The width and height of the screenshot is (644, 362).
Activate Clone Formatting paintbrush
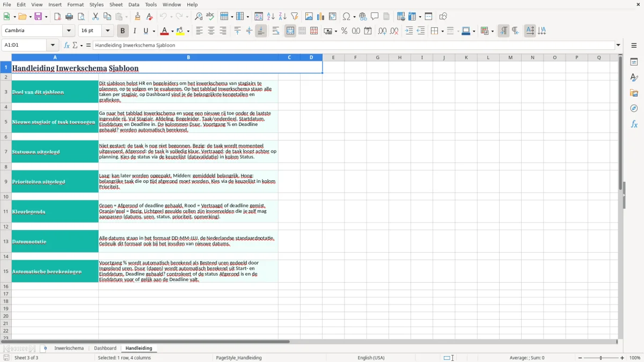coord(137,17)
